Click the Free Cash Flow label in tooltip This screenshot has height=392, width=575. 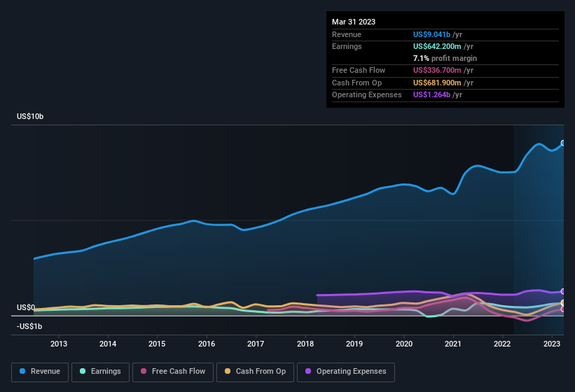coord(359,70)
